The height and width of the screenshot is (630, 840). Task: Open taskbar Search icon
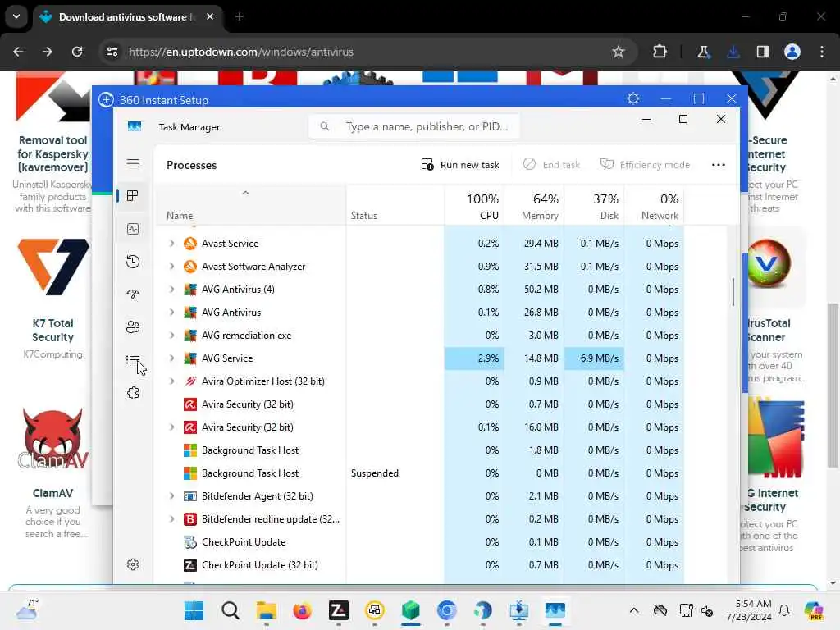point(231,610)
